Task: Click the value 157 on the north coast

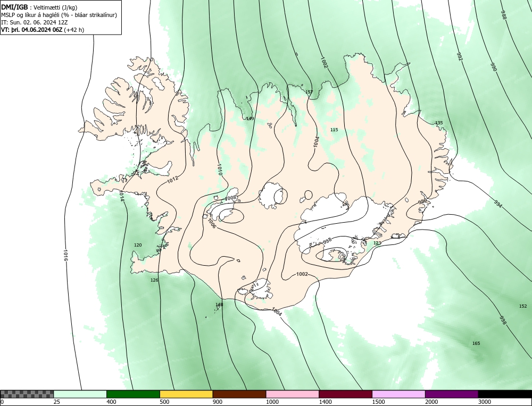Action: click(309, 92)
